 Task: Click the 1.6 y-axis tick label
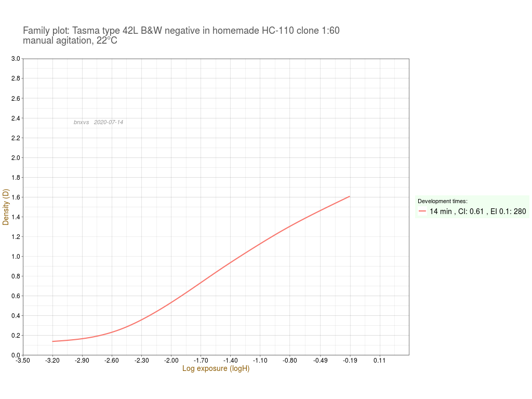coord(16,197)
